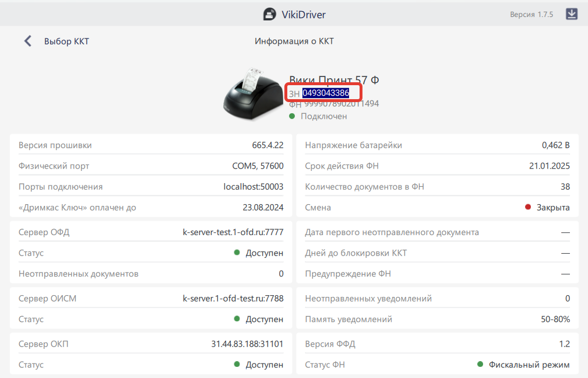Click the green dot beside Фискальный режим
Screen dimensions: 588x378
point(480,365)
